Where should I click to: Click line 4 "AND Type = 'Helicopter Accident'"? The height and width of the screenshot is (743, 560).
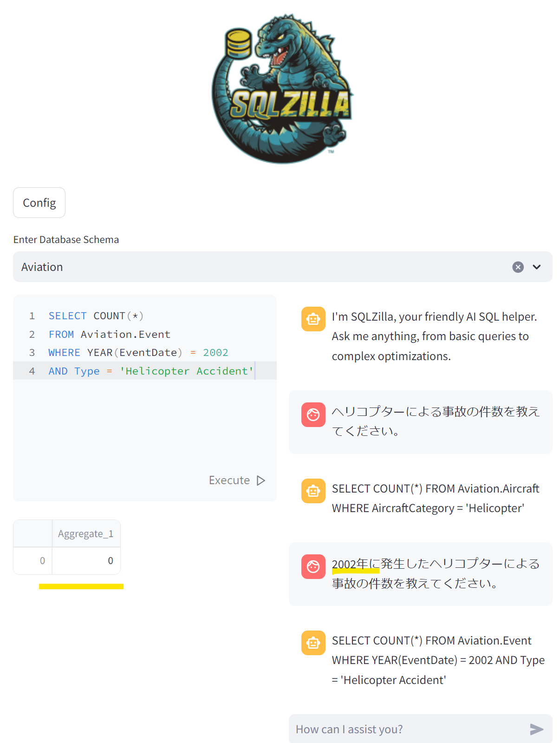coord(151,371)
